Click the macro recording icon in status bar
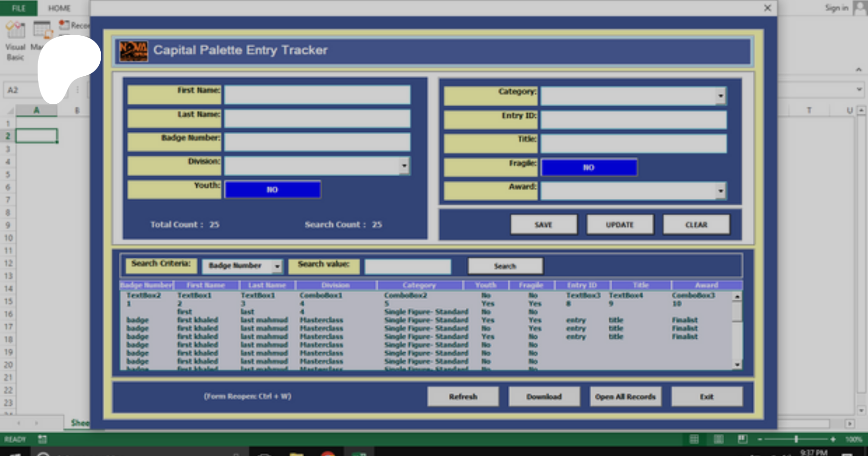This screenshot has height=456, width=868. 42,439
